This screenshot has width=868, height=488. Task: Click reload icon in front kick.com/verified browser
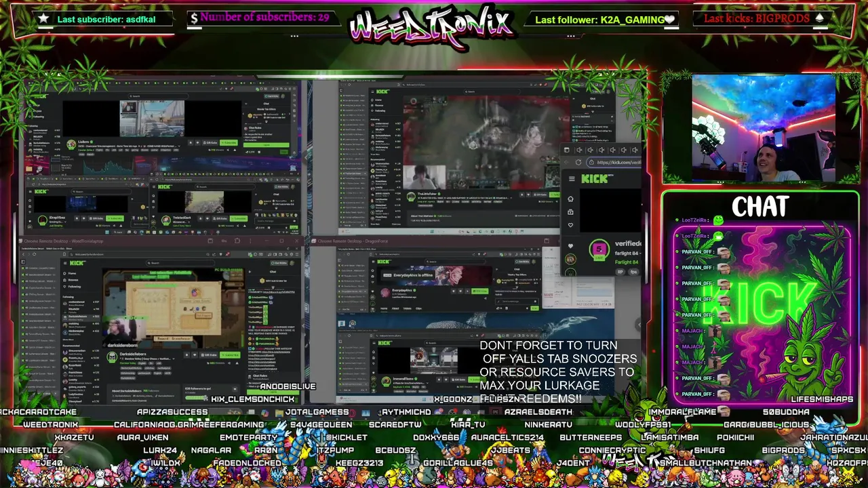click(578, 162)
